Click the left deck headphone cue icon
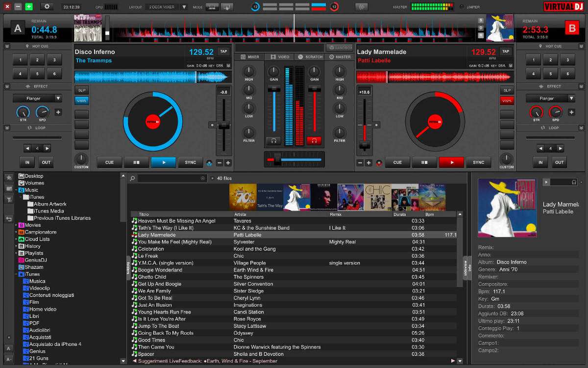 pyautogui.click(x=273, y=141)
